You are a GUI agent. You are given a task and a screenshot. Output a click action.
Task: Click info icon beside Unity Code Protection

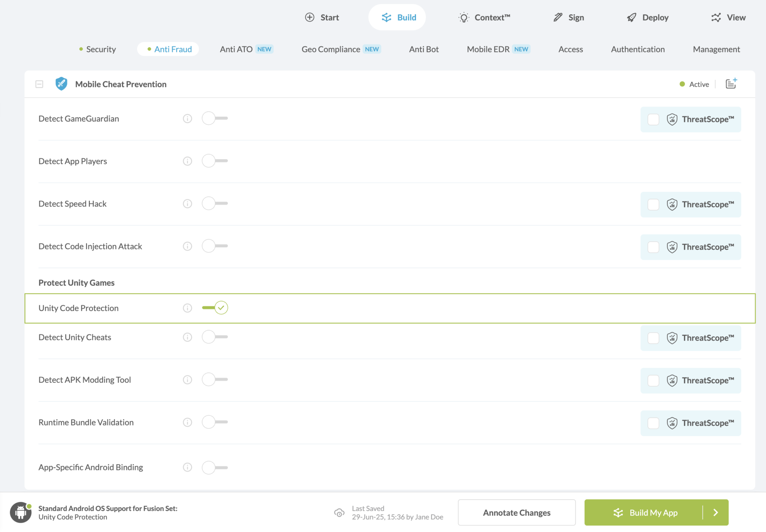click(x=187, y=308)
